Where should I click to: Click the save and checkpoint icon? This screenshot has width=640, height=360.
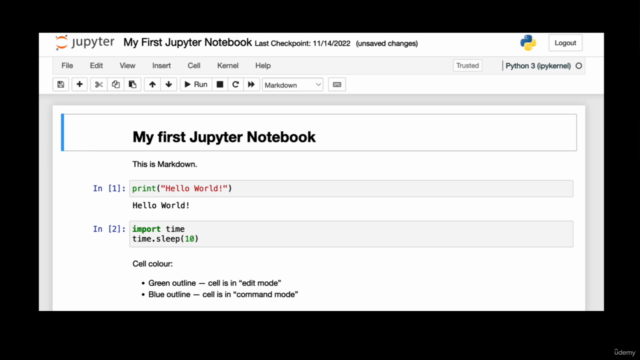point(61,84)
